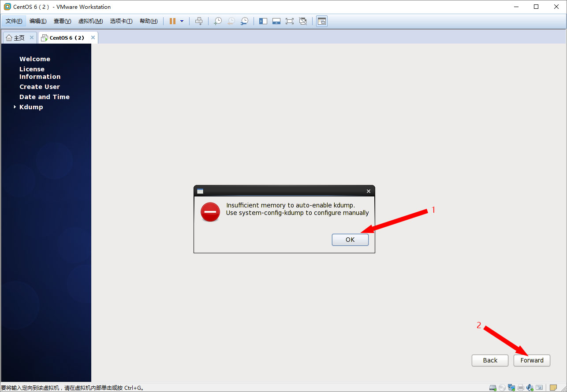The width and height of the screenshot is (567, 392).
Task: Take a snapshot of the VM
Action: (217, 21)
